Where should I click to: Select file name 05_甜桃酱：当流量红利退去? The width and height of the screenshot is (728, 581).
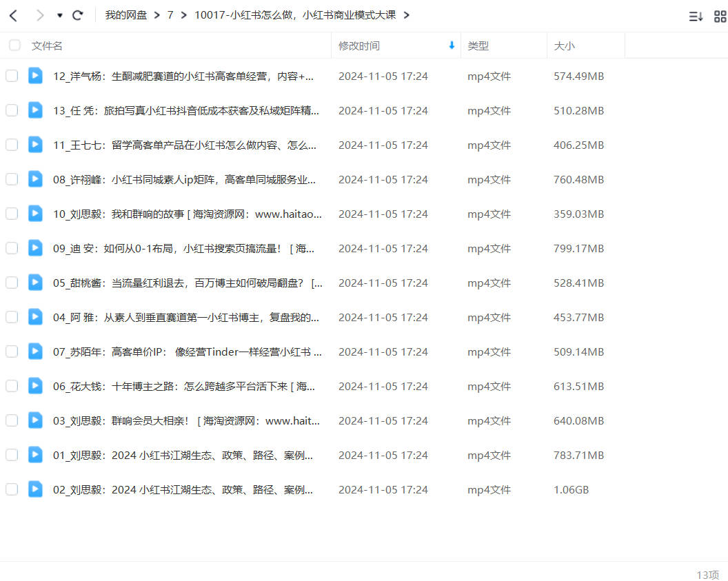coord(188,283)
